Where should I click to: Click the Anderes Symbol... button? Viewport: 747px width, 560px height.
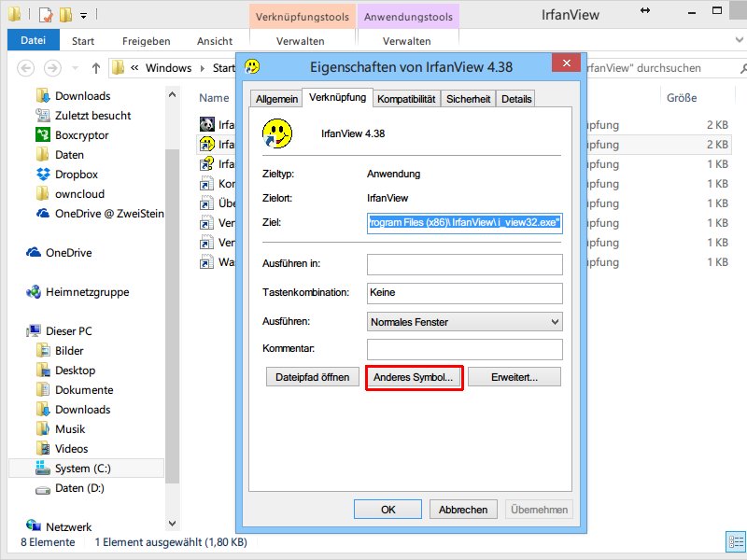pos(413,377)
